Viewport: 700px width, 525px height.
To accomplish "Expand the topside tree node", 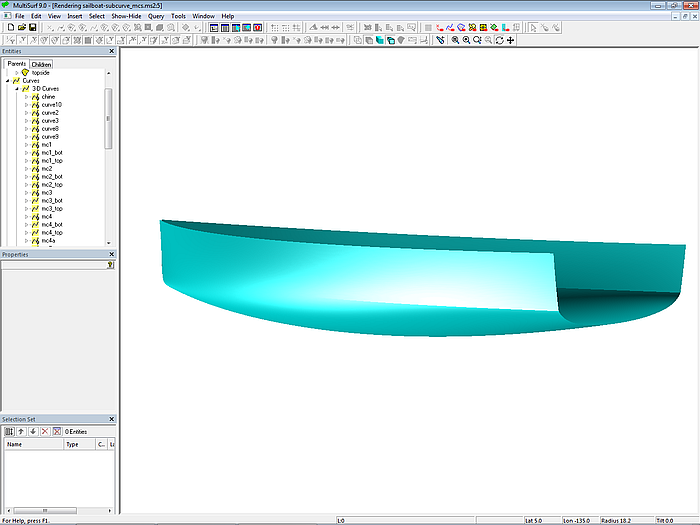I will pos(16,73).
